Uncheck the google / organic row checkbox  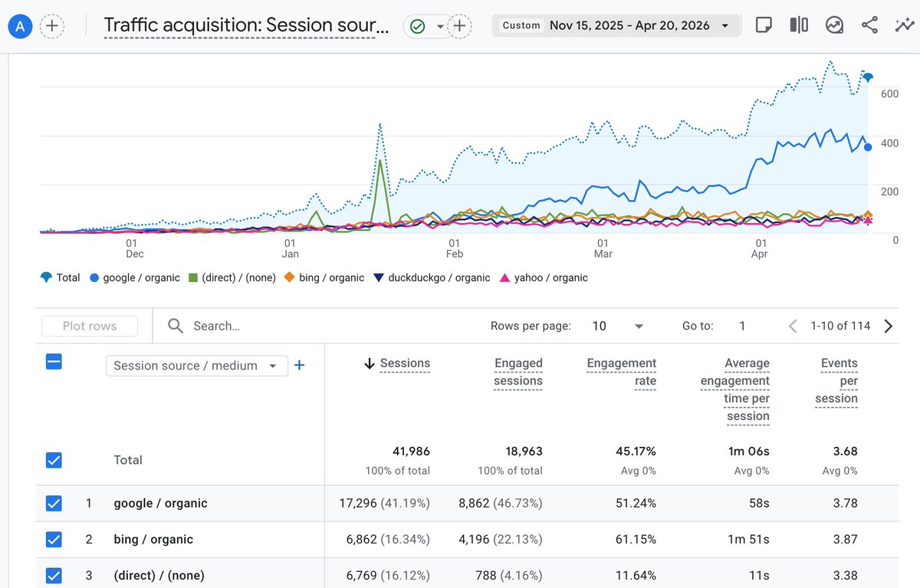coord(54,504)
